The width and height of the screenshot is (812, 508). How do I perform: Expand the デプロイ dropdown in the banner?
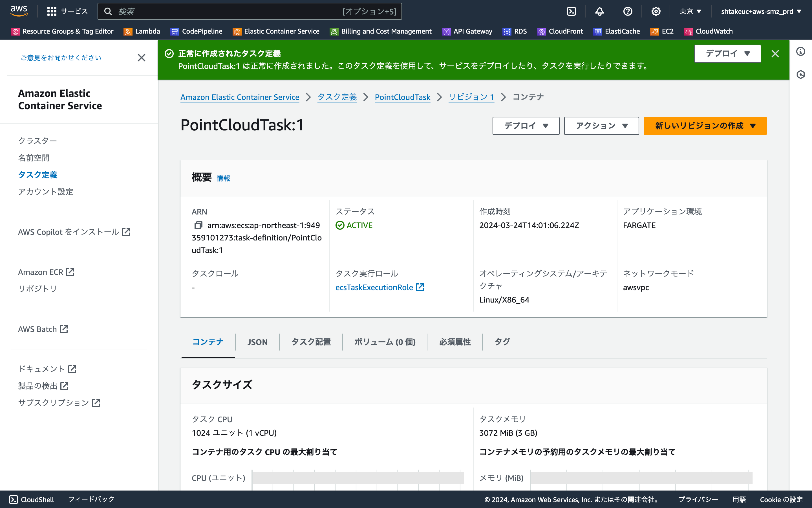click(727, 53)
